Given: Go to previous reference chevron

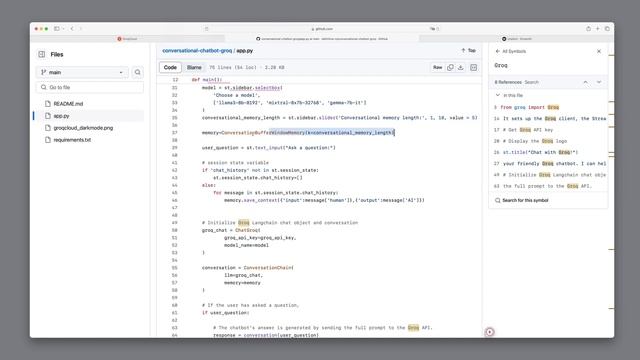Looking at the screenshot, I should tap(585, 82).
